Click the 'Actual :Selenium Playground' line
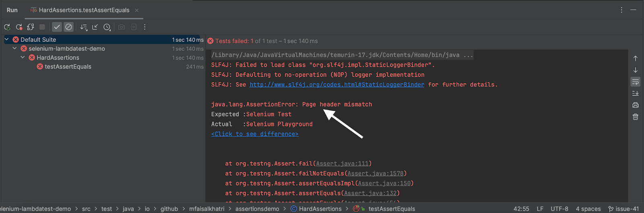644x213 pixels. point(262,124)
